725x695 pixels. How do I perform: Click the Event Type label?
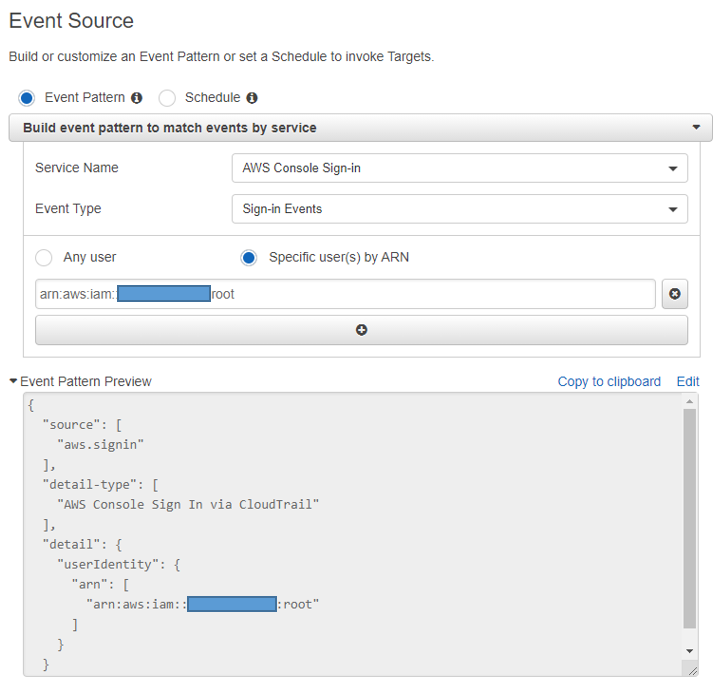(x=68, y=209)
